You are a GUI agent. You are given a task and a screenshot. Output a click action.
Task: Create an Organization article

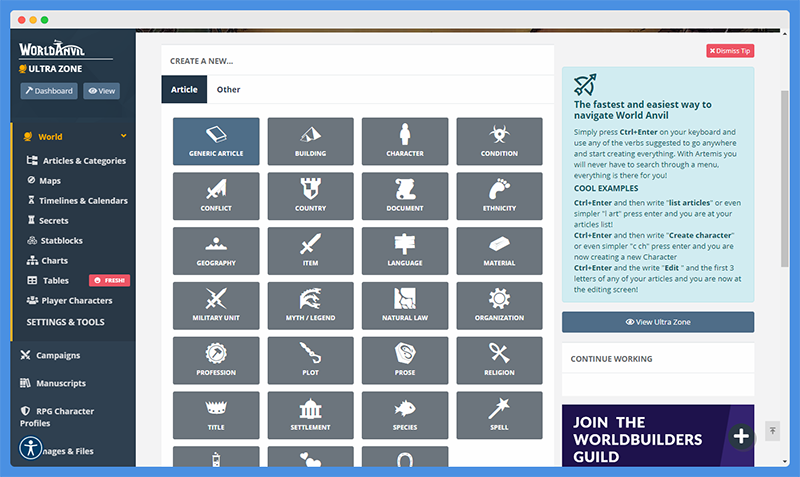pos(499,306)
